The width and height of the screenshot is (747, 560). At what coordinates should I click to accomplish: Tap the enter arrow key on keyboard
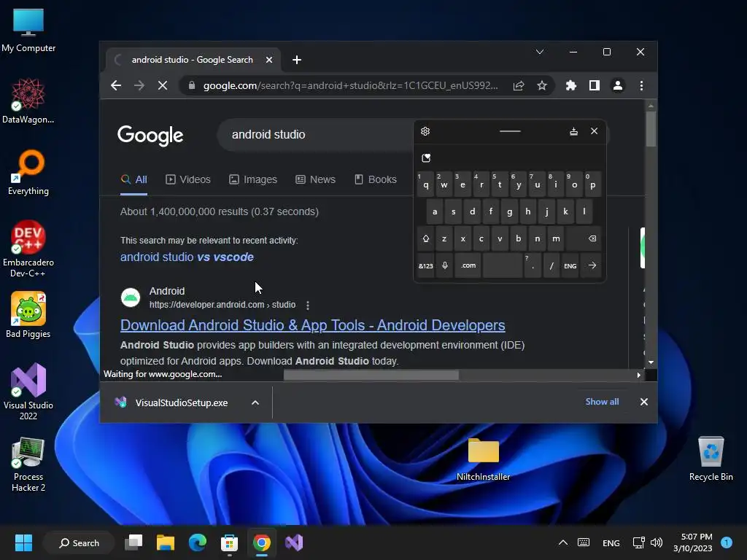click(x=592, y=265)
